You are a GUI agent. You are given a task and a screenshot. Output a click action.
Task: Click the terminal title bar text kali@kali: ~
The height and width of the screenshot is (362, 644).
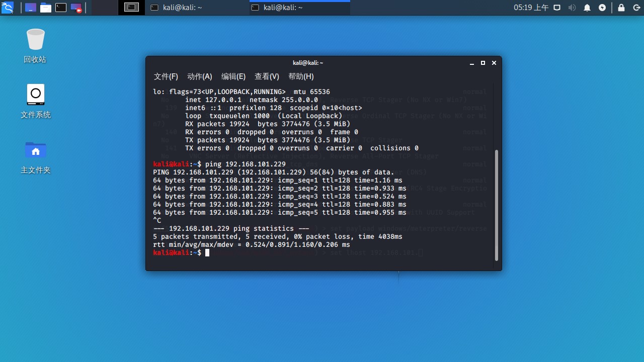(308, 63)
